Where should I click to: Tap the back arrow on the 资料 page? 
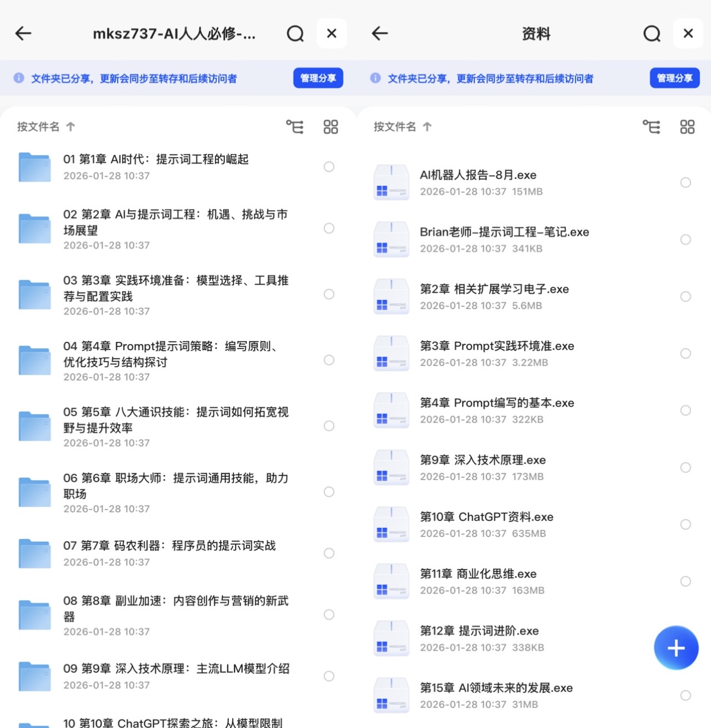point(379,33)
